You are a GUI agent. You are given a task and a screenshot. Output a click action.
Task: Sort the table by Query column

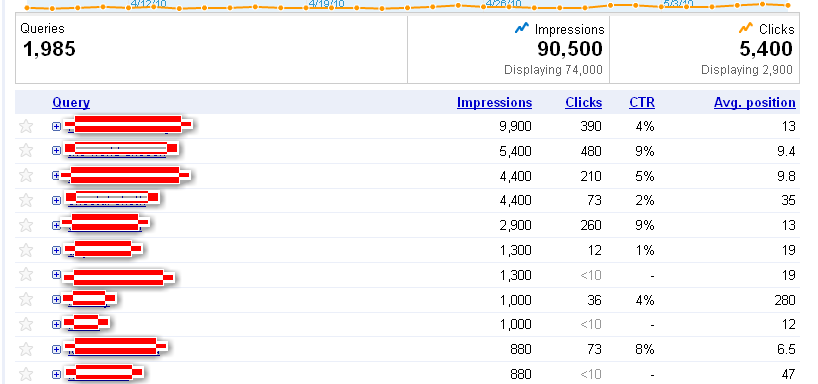(71, 103)
